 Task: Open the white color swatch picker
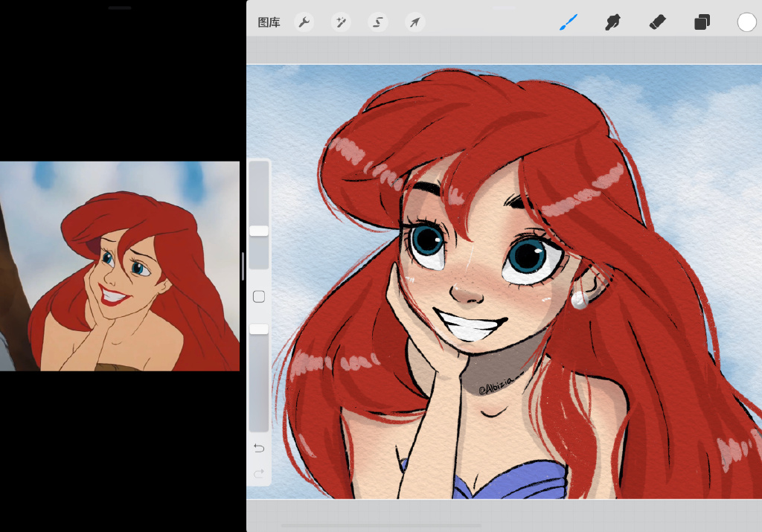[746, 22]
